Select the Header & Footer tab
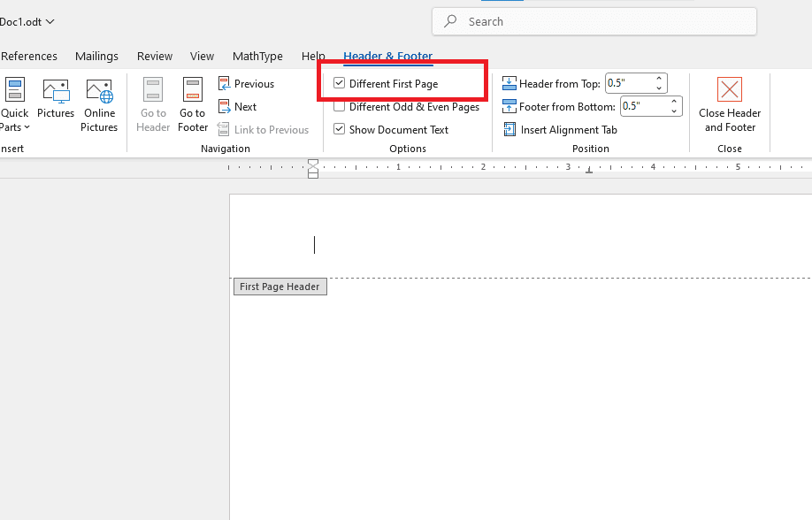Image resolution: width=812 pixels, height=520 pixels. tap(388, 56)
